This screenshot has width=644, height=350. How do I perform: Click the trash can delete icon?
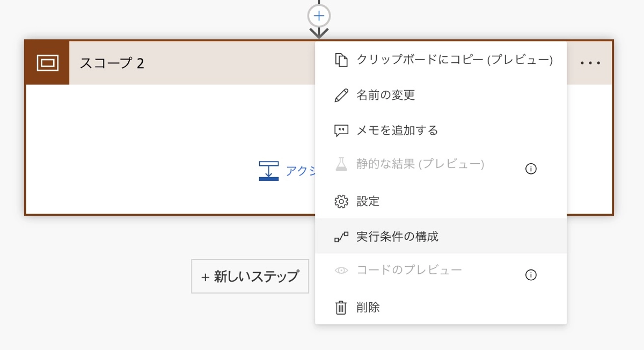[341, 308]
